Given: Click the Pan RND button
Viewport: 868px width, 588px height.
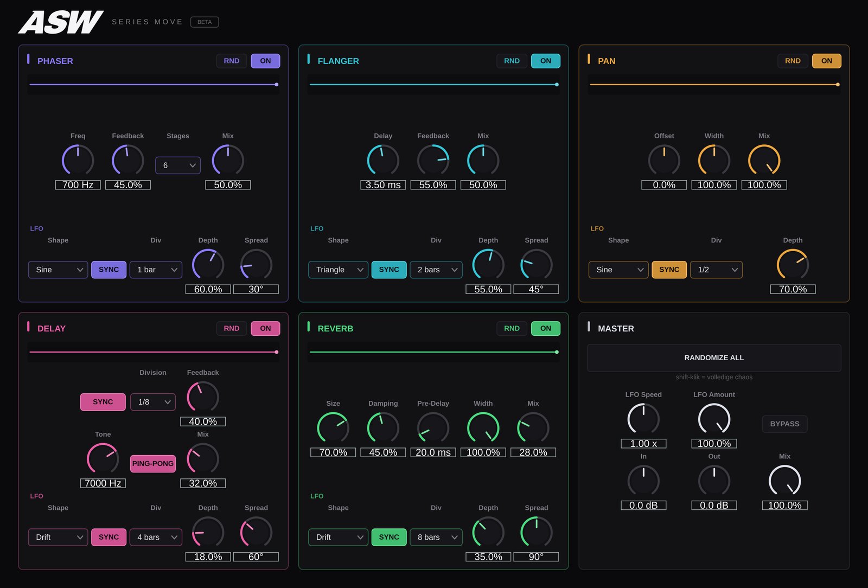Looking at the screenshot, I should [793, 61].
